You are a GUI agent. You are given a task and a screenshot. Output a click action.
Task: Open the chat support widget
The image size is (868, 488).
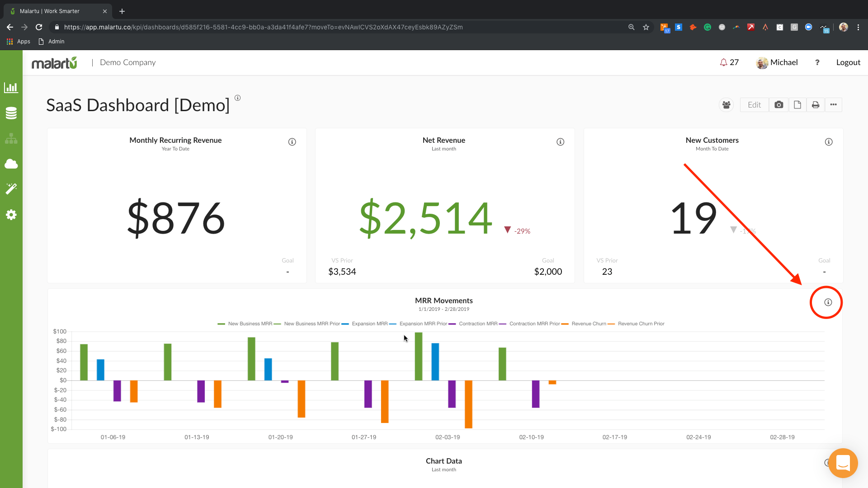(843, 463)
